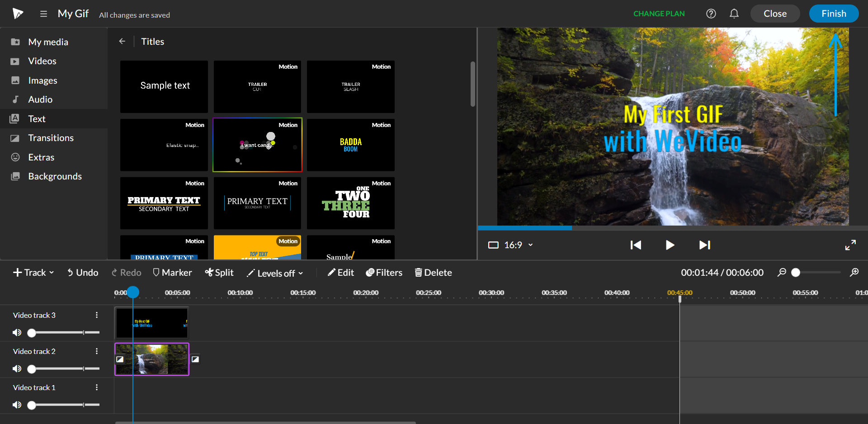Screen dimensions: 868x424
Task: Open Transitions panel
Action: pyautogui.click(x=54, y=138)
